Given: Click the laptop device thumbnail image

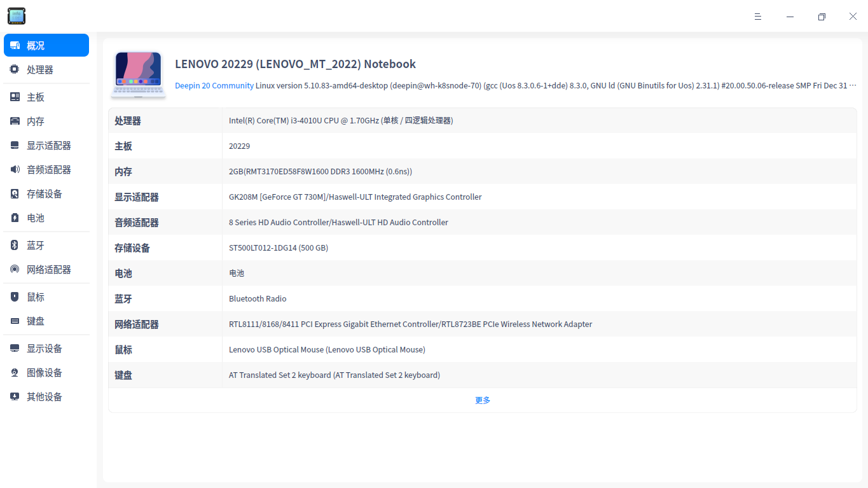Looking at the screenshot, I should (x=139, y=74).
